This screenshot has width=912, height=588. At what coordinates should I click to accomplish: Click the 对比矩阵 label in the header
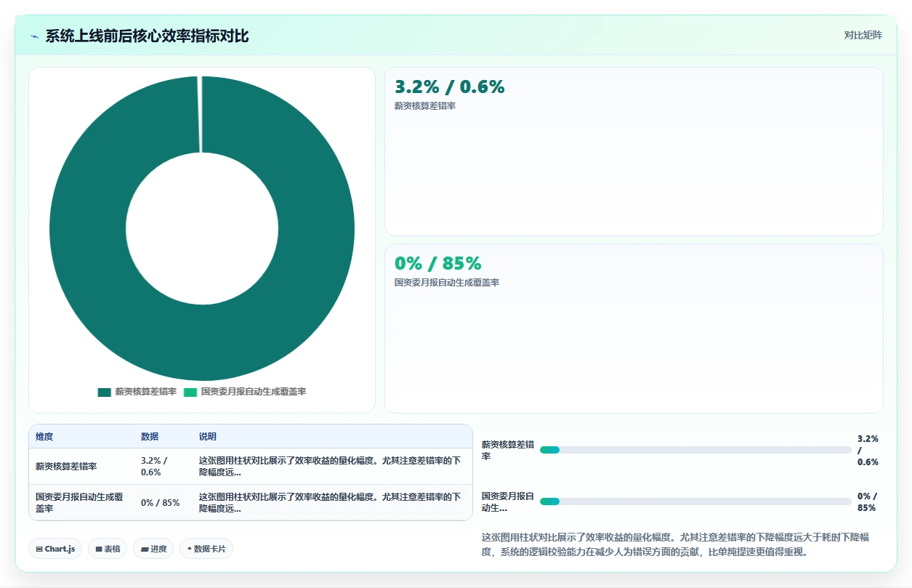pos(863,35)
